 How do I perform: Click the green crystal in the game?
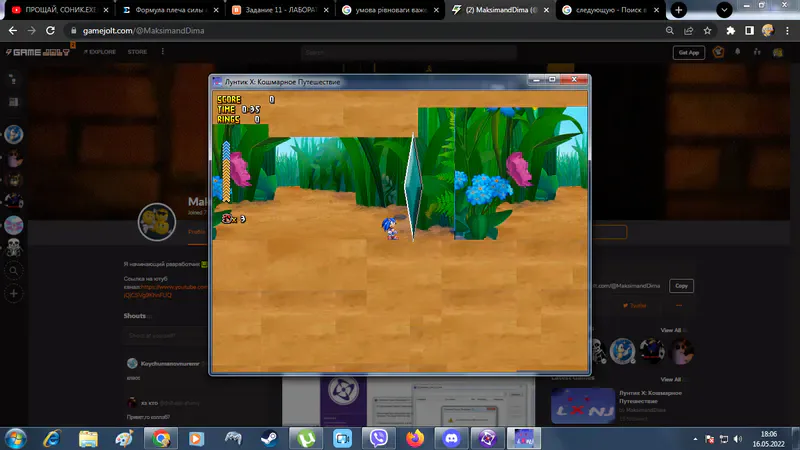(413, 186)
